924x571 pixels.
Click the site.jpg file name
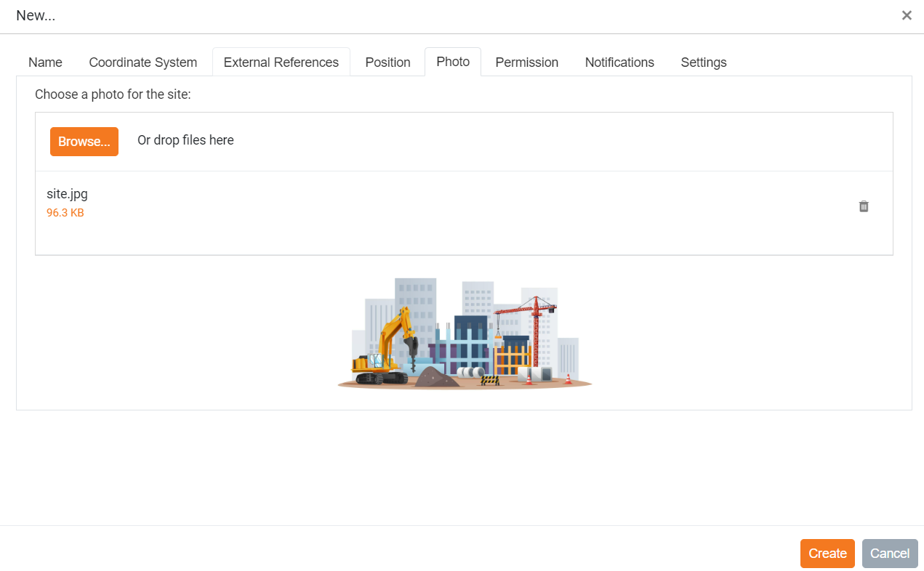[67, 194]
